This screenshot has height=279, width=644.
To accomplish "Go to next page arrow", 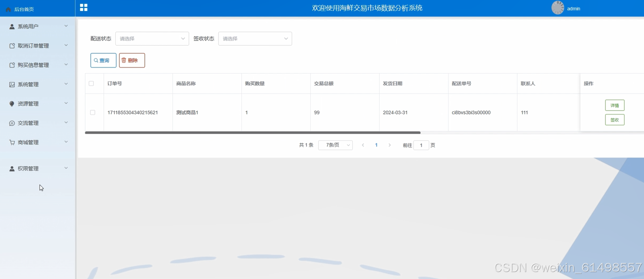I will [x=390, y=145].
